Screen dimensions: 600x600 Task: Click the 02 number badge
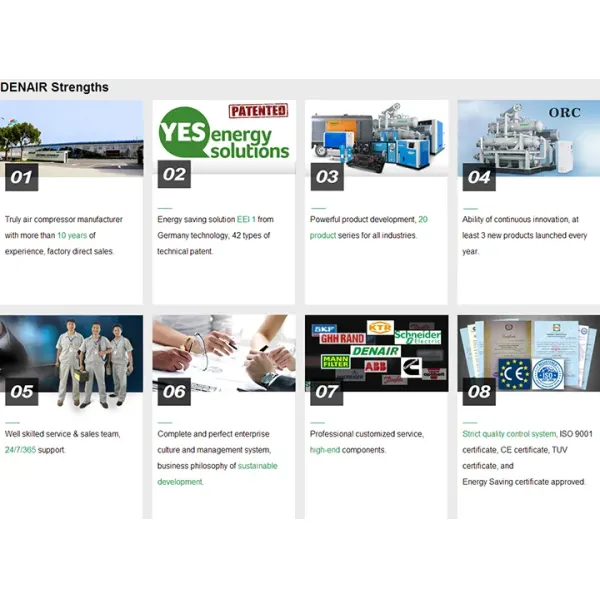point(174,175)
